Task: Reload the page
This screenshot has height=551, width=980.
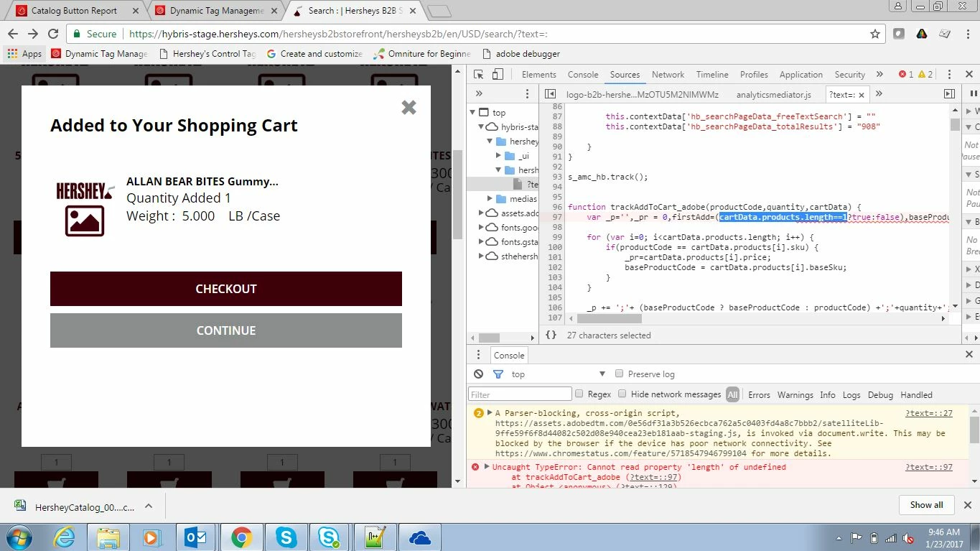Action: (x=53, y=34)
